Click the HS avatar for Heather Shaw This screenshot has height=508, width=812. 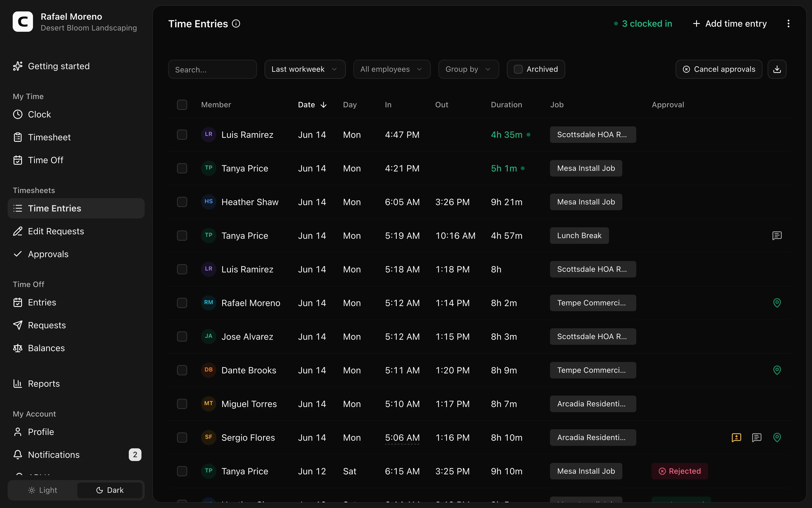click(208, 202)
